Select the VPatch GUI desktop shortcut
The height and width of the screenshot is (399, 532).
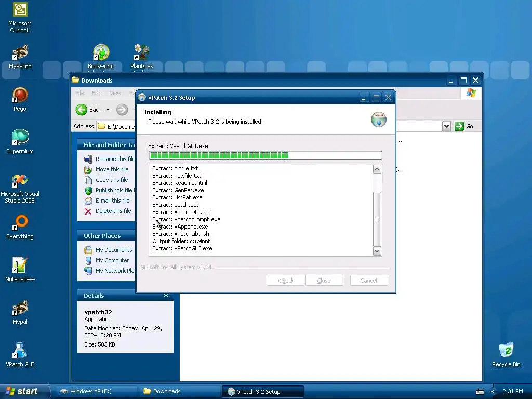point(20,355)
